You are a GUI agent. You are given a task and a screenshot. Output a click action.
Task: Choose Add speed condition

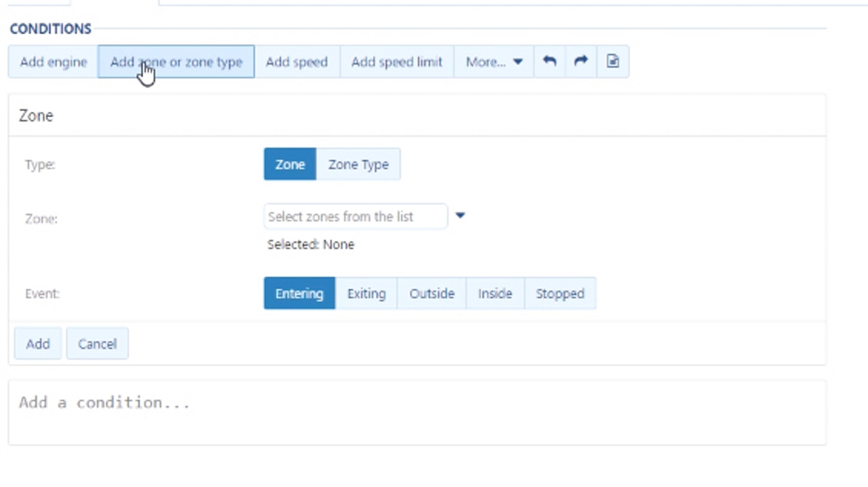tap(297, 62)
